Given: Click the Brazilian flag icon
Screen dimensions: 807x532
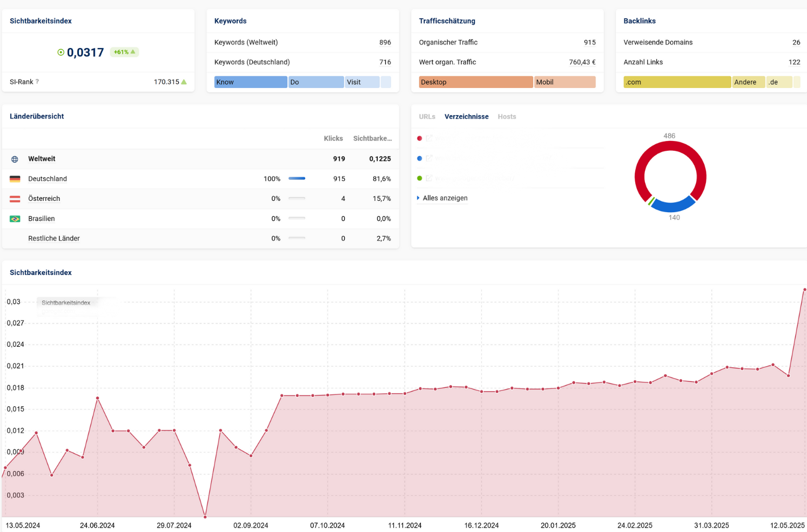Looking at the screenshot, I should tap(15, 219).
